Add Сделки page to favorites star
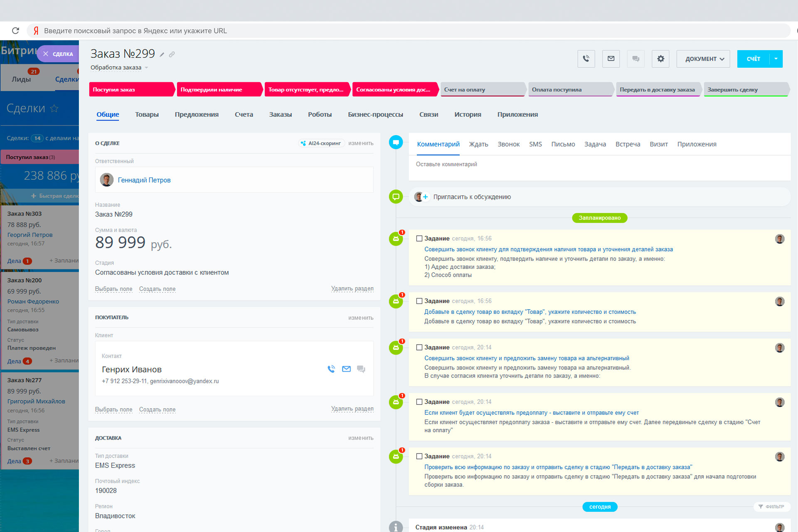 [54, 108]
